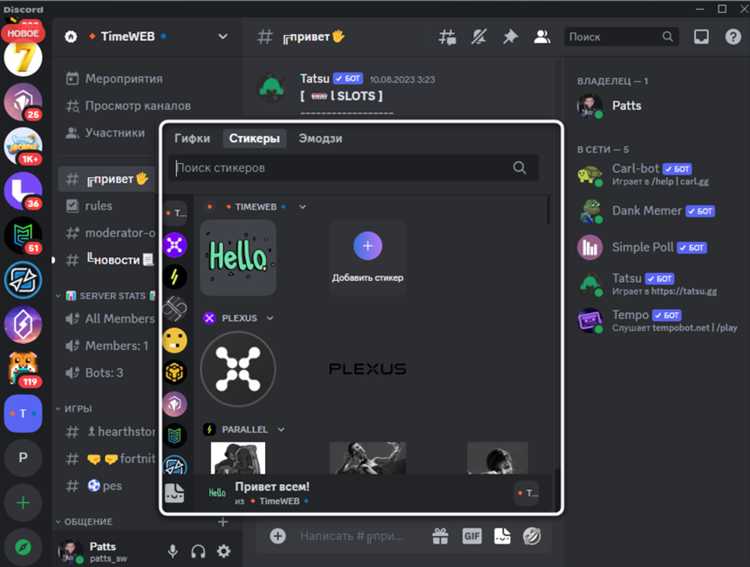This screenshot has width=750, height=567.
Task: Select the Стикеры tab
Action: [254, 138]
